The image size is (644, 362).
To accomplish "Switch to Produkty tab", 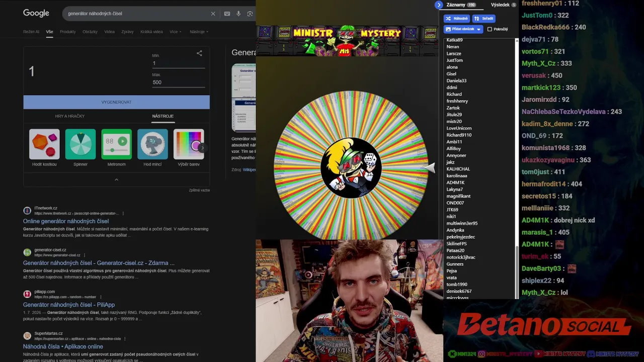I will (67, 32).
